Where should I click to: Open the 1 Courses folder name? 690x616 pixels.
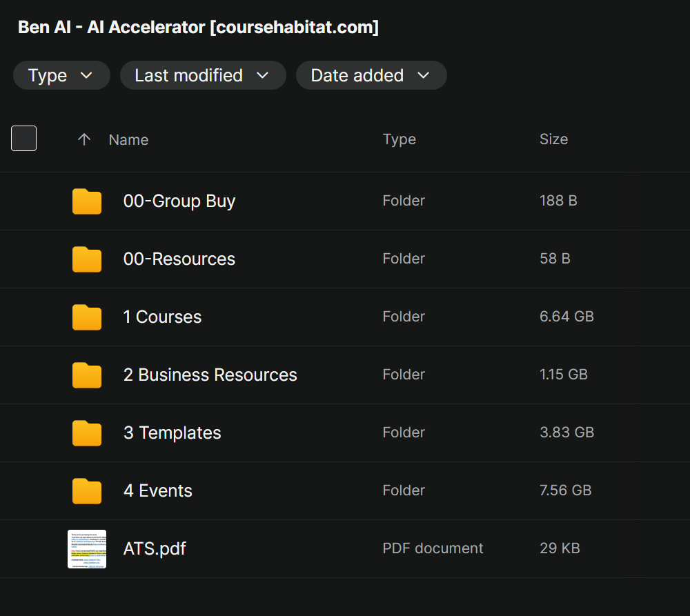coord(162,317)
